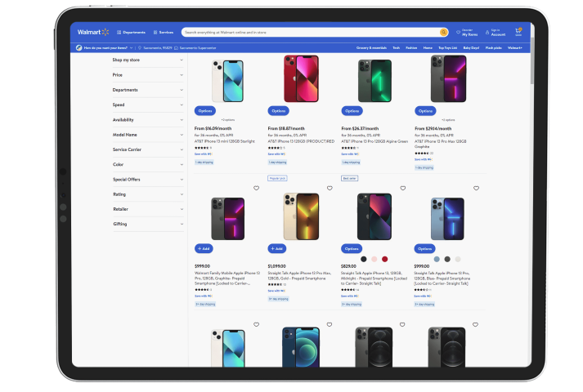Select the graphite swatch for iPhone 13 Pro
The image size is (583, 392).
click(x=447, y=259)
